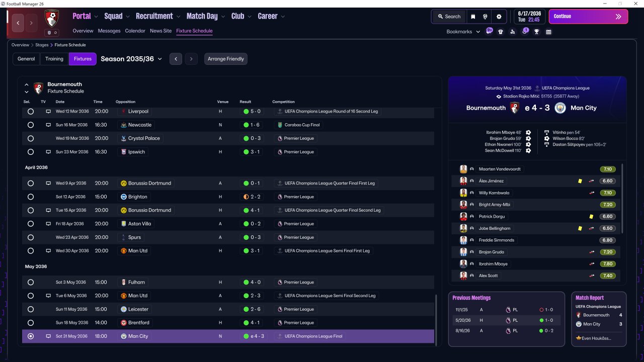Switch to the Messages sub-tab
Image resolution: width=644 pixels, height=362 pixels.
109,31
